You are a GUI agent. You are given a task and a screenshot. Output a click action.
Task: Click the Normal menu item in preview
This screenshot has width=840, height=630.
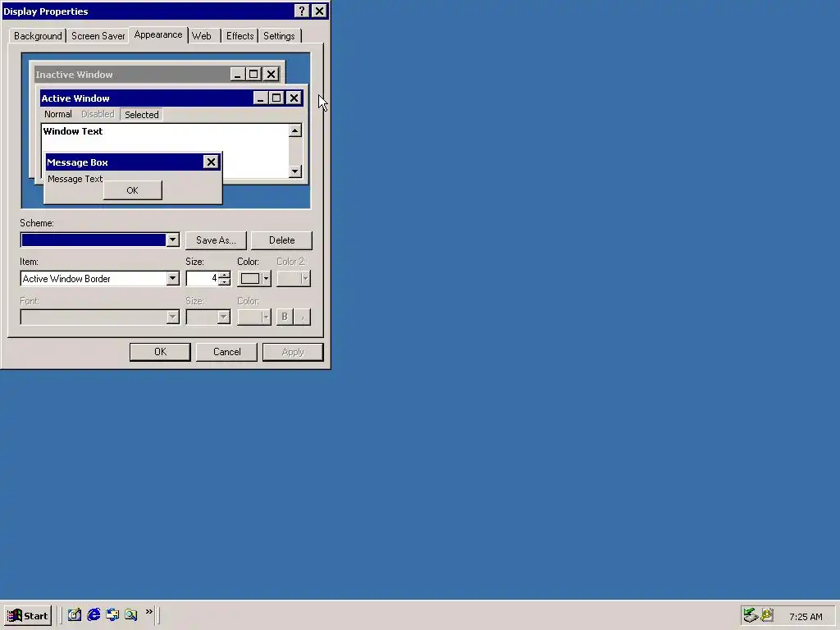pyautogui.click(x=58, y=114)
